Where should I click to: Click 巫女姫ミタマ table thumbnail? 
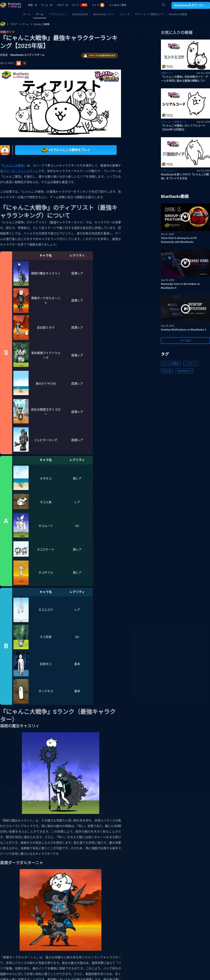point(21,327)
